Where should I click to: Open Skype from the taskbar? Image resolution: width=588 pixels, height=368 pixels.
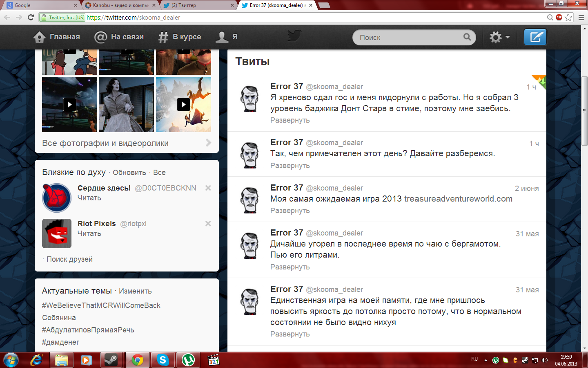163,360
